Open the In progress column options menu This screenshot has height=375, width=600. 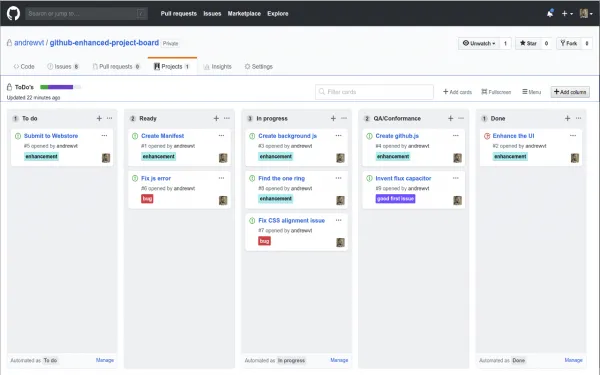344,118
